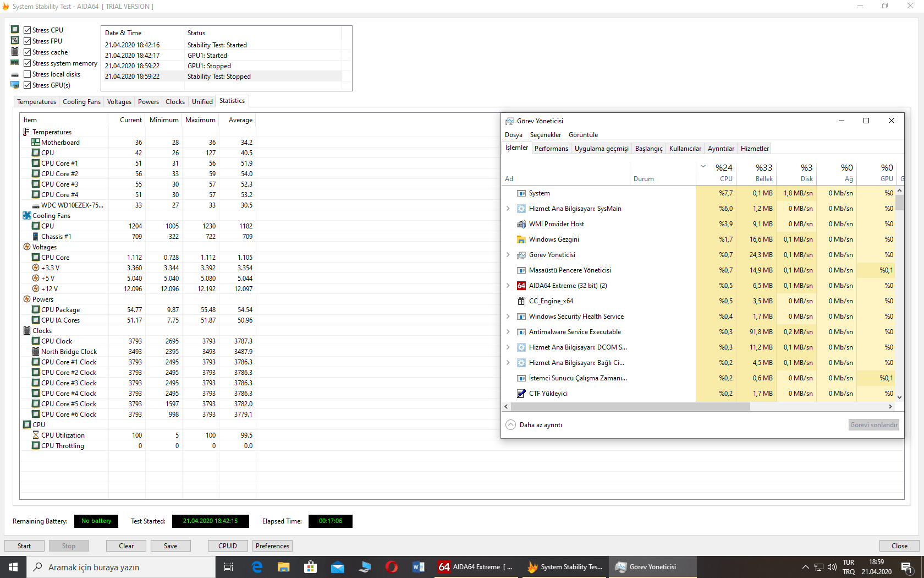The image size is (924, 578).
Task: Launch Microsoft Edge from the taskbar
Action: click(257, 567)
